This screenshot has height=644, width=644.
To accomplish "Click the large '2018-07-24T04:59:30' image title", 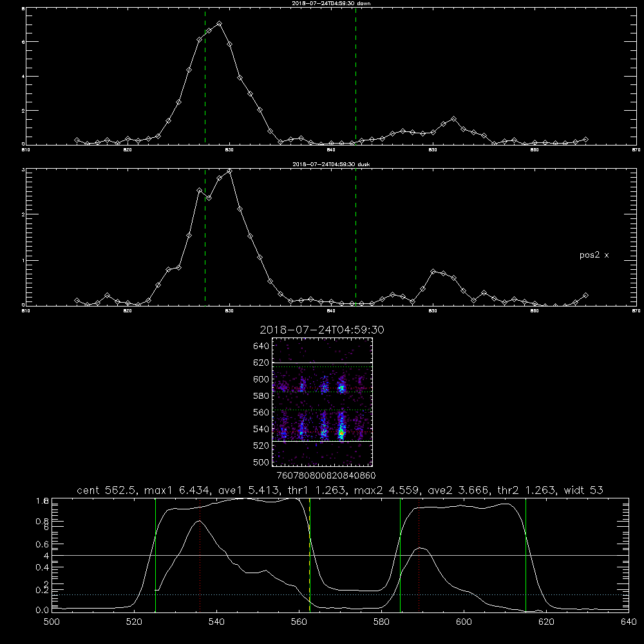I will 322,330.
